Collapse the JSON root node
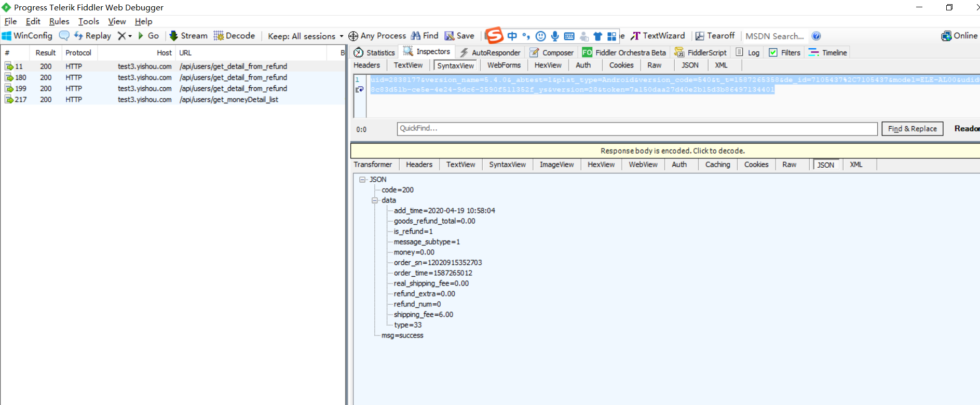Image resolution: width=980 pixels, height=405 pixels. 362,180
